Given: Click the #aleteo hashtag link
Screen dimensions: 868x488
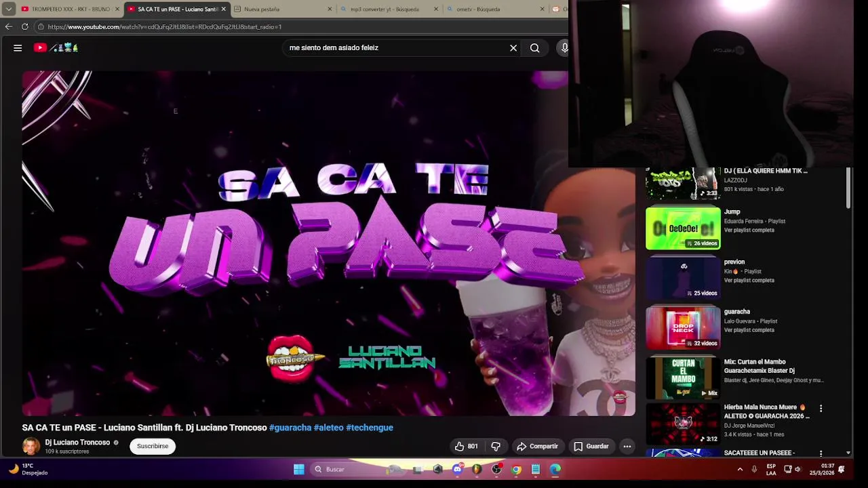Looking at the screenshot, I should pyautogui.click(x=329, y=428).
